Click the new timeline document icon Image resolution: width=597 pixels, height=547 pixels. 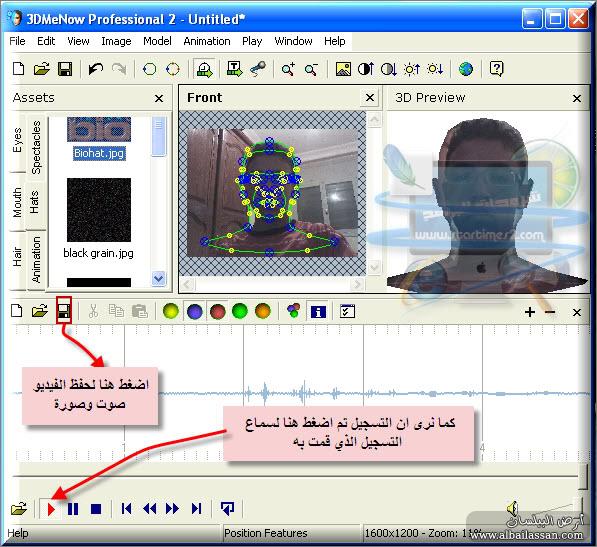pyautogui.click(x=17, y=311)
